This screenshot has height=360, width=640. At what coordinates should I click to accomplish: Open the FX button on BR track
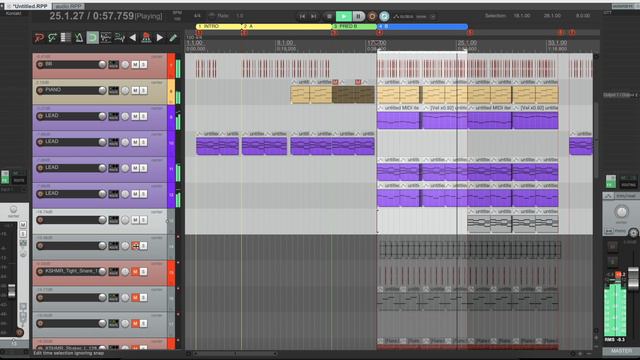pyautogui.click(x=113, y=64)
